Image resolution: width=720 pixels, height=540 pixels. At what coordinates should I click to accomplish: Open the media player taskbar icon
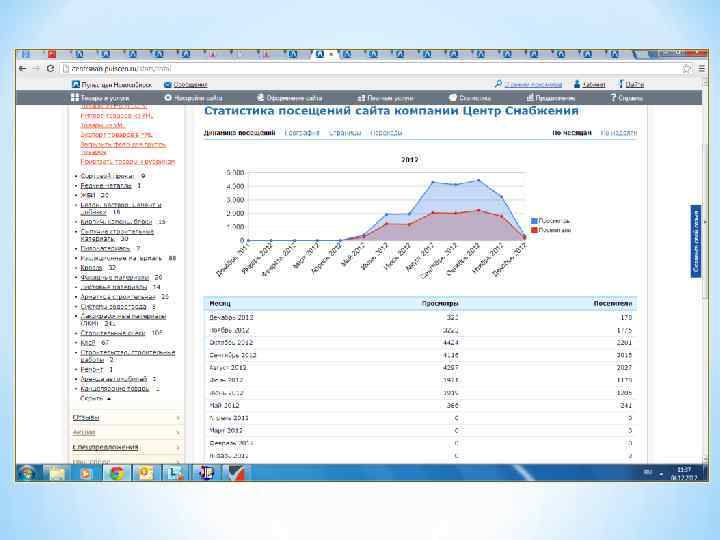(x=86, y=472)
